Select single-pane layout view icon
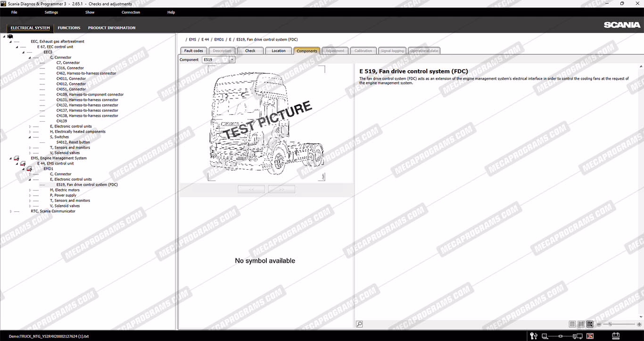Image resolution: width=644 pixels, height=341 pixels. click(x=572, y=324)
